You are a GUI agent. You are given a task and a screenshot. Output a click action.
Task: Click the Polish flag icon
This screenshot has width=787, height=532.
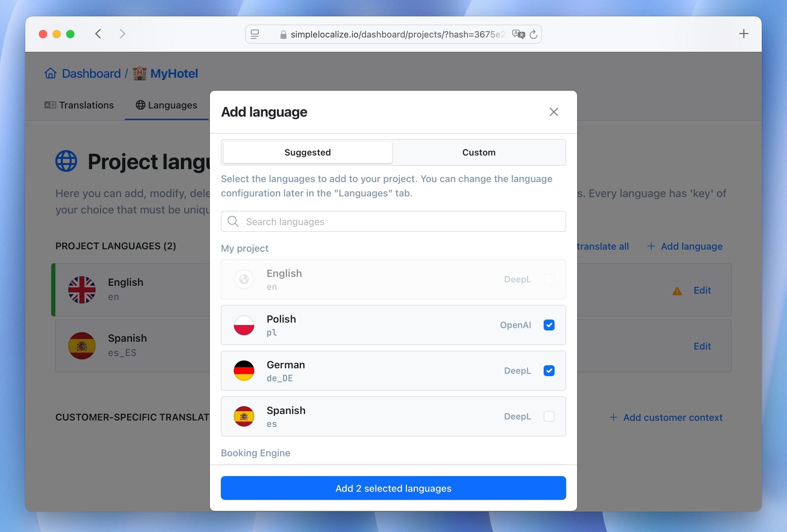coord(244,325)
